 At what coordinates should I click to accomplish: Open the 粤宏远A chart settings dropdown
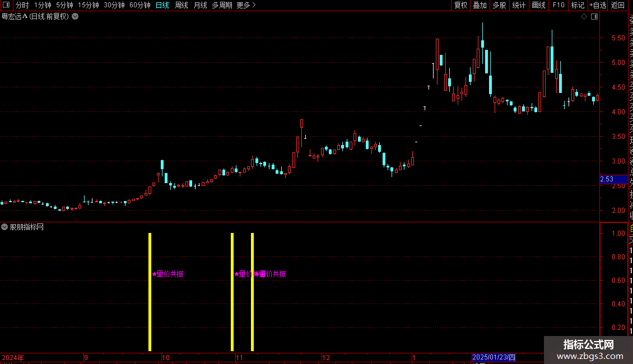75,17
